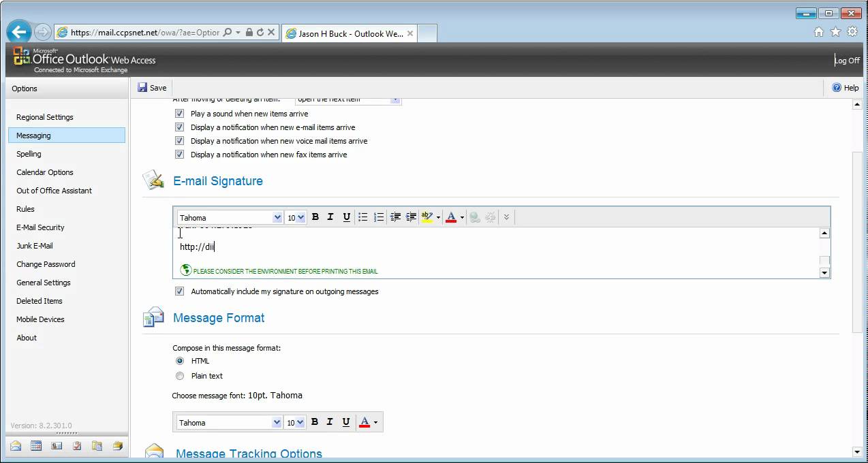Image resolution: width=868 pixels, height=463 pixels.
Task: Toggle automatically include signature on outgoing messages
Action: tap(180, 291)
